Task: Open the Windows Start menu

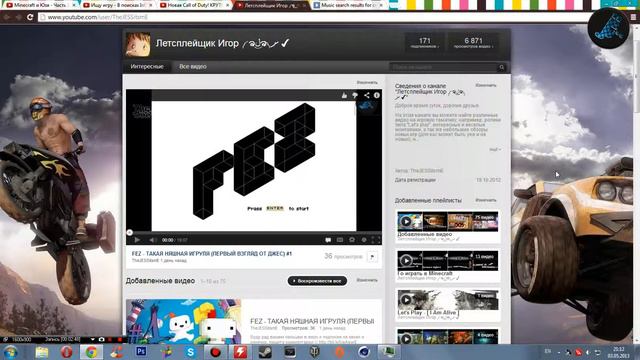Action: pos(10,352)
